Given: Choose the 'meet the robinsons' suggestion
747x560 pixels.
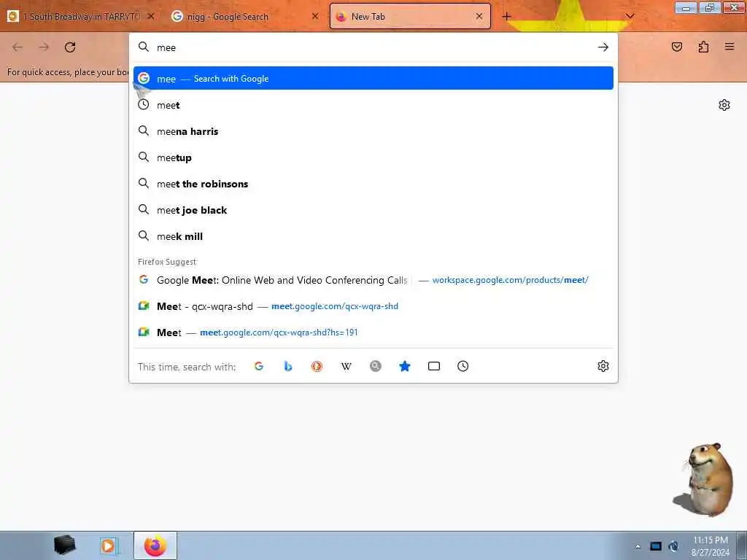Looking at the screenshot, I should point(373,184).
